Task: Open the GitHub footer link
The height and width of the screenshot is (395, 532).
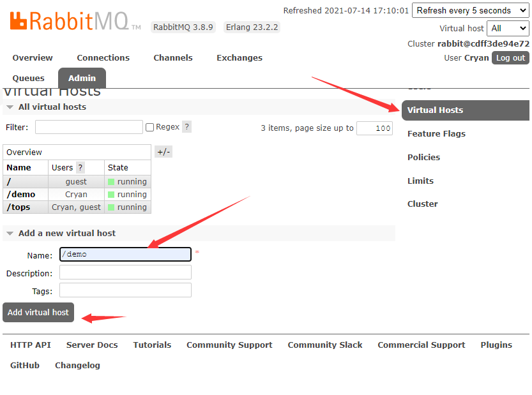Action: [25, 365]
